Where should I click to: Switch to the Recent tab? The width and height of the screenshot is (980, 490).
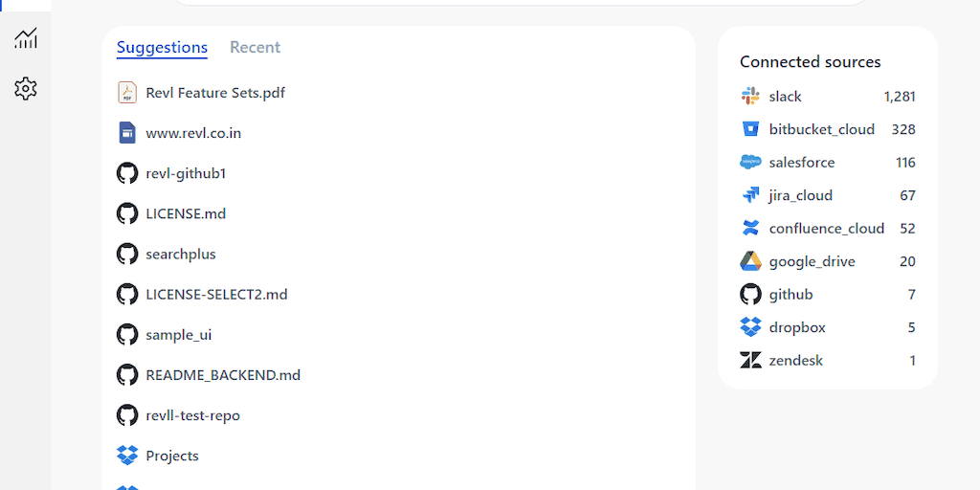pyautogui.click(x=255, y=47)
